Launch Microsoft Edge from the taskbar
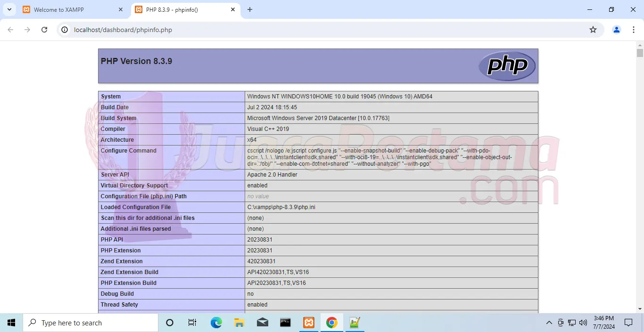This screenshot has height=332, width=644. (216, 323)
